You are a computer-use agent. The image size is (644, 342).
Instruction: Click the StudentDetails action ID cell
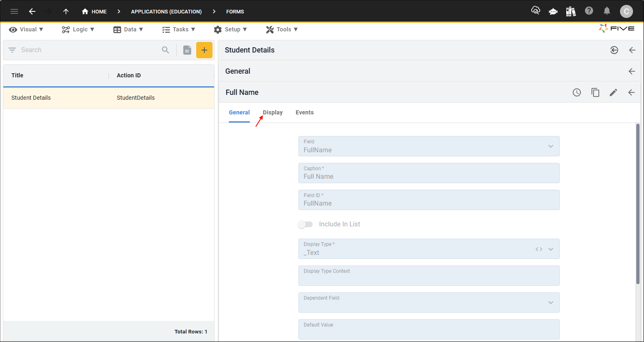[136, 98]
